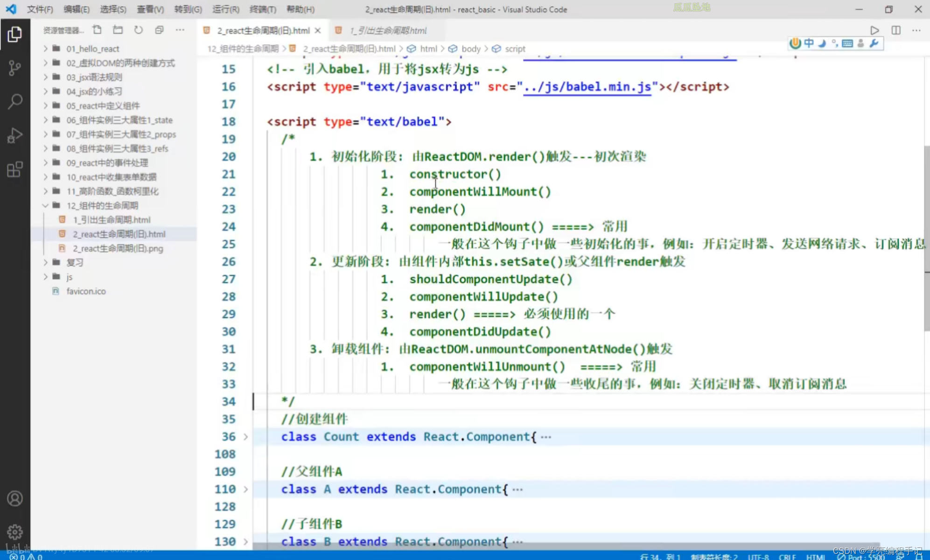Open the 运行(R) menu
This screenshot has height=560, width=930.
226,9
